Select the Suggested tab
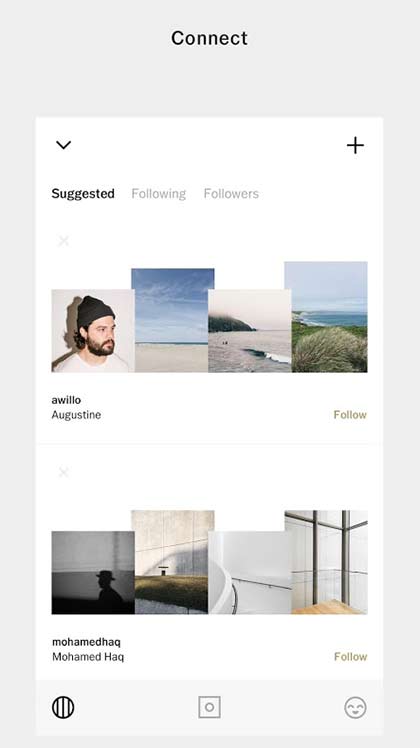The height and width of the screenshot is (748, 420). coord(83,194)
